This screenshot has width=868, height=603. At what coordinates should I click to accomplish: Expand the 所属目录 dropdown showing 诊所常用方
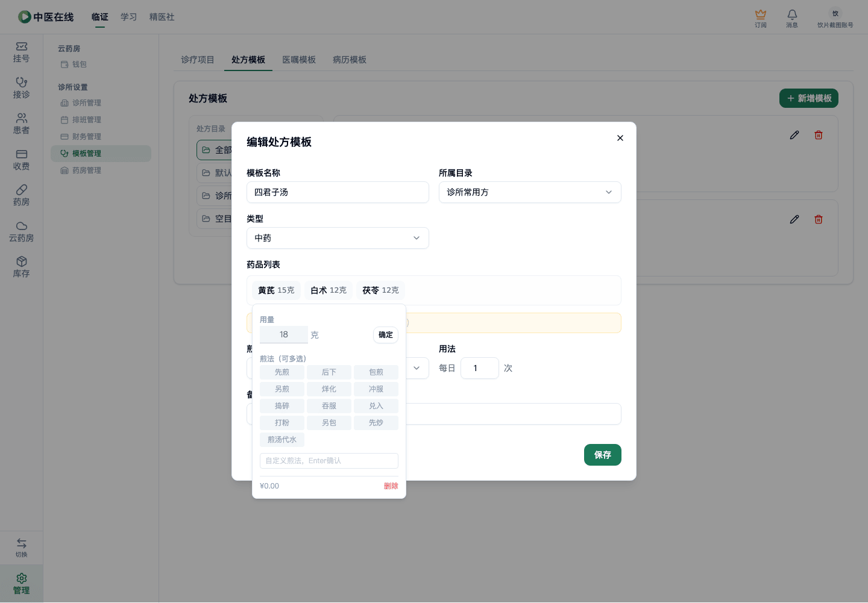pos(530,192)
